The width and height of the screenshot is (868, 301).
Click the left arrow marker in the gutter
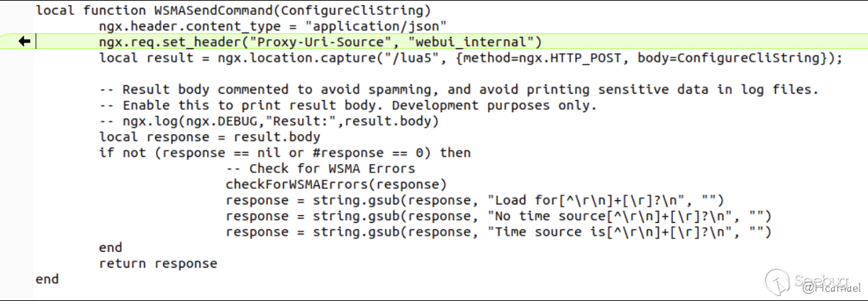click(25, 42)
